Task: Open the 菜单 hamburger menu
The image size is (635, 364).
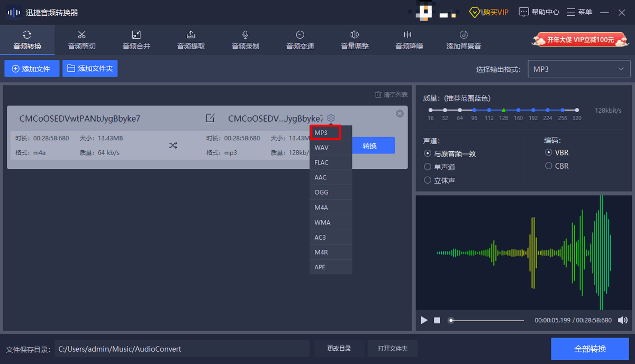Action: [579, 12]
